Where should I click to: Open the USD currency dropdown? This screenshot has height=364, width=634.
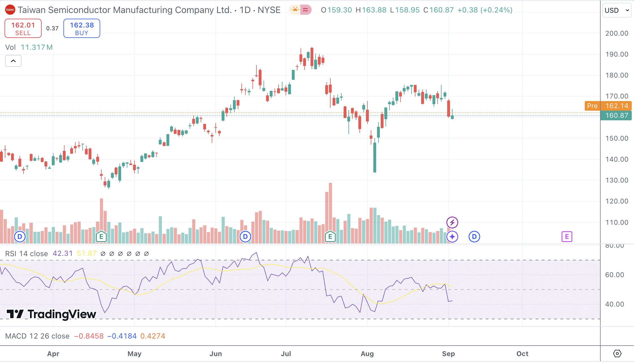[617, 10]
